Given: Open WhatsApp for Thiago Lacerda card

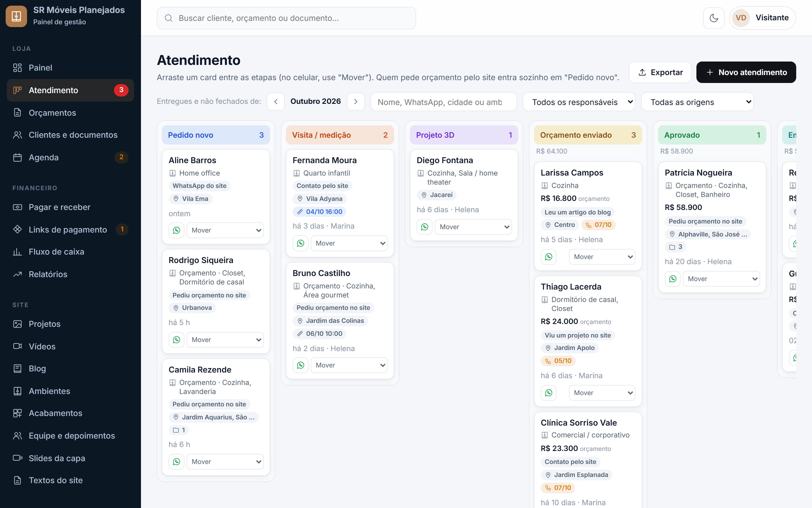Looking at the screenshot, I should pos(549,393).
